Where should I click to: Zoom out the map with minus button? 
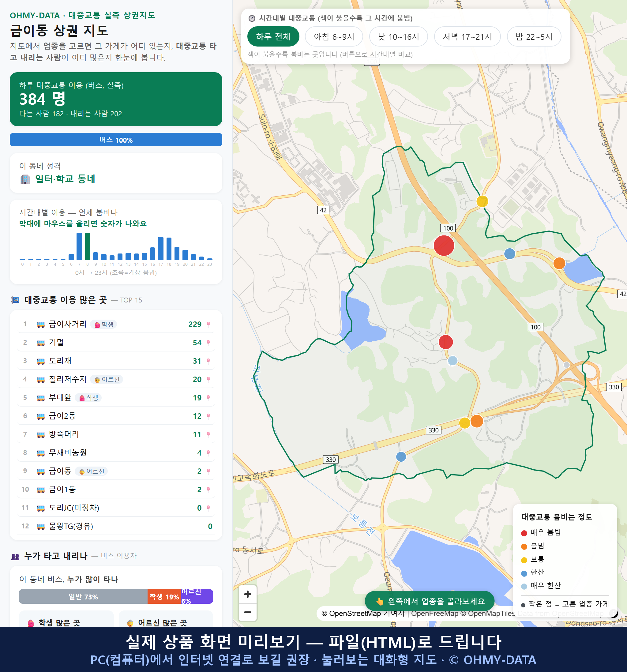[x=247, y=612]
